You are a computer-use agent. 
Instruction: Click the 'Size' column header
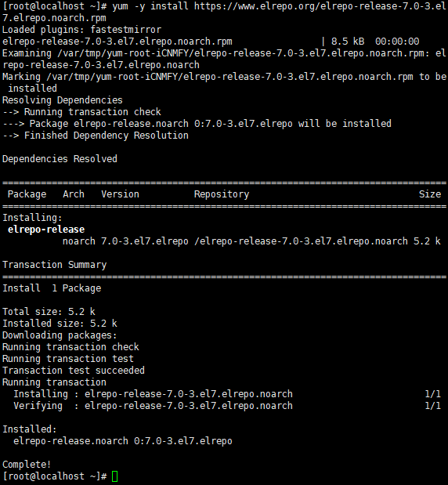pos(430,194)
